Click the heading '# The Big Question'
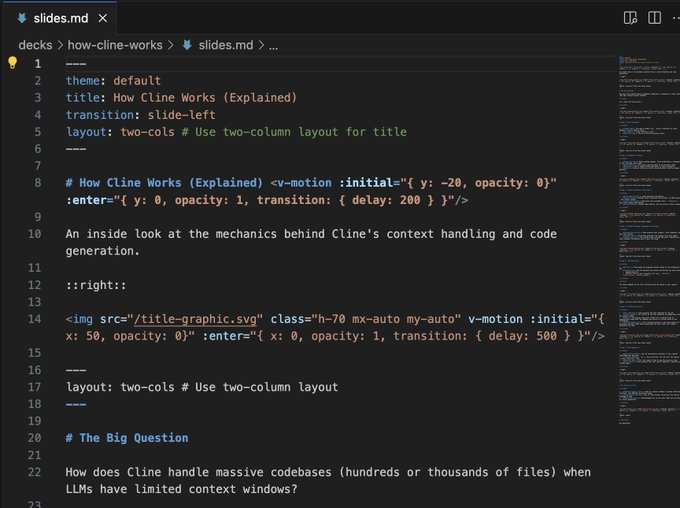Image resolution: width=680 pixels, height=508 pixels. tap(127, 438)
